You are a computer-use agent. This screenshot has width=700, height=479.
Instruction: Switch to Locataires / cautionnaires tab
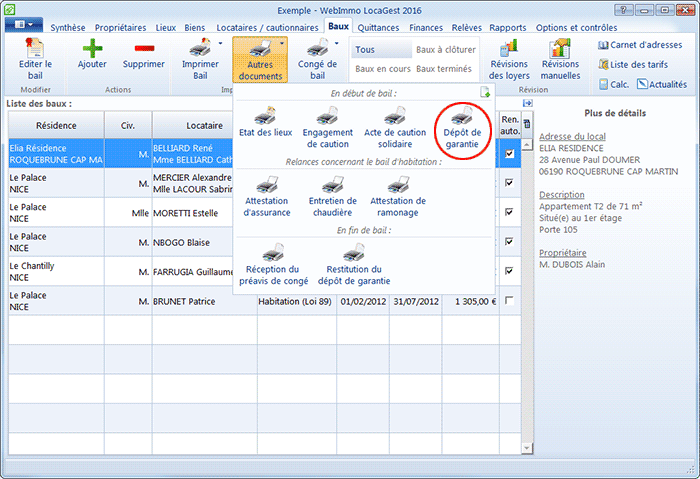(x=267, y=28)
